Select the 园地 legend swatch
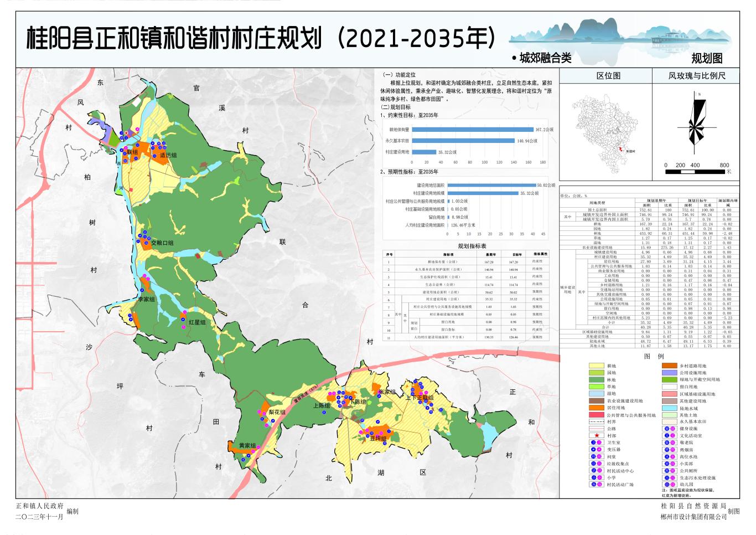Viewport: 756px width, 535px height. click(x=596, y=373)
